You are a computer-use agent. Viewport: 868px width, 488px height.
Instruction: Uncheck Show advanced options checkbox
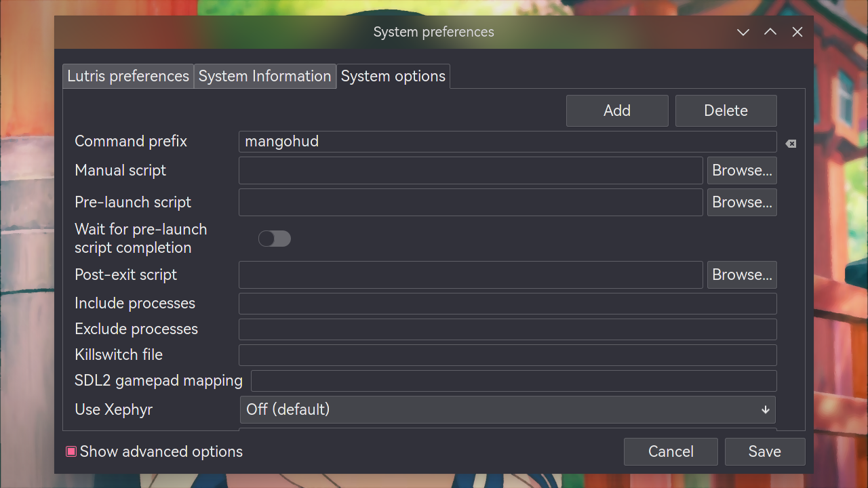click(71, 451)
